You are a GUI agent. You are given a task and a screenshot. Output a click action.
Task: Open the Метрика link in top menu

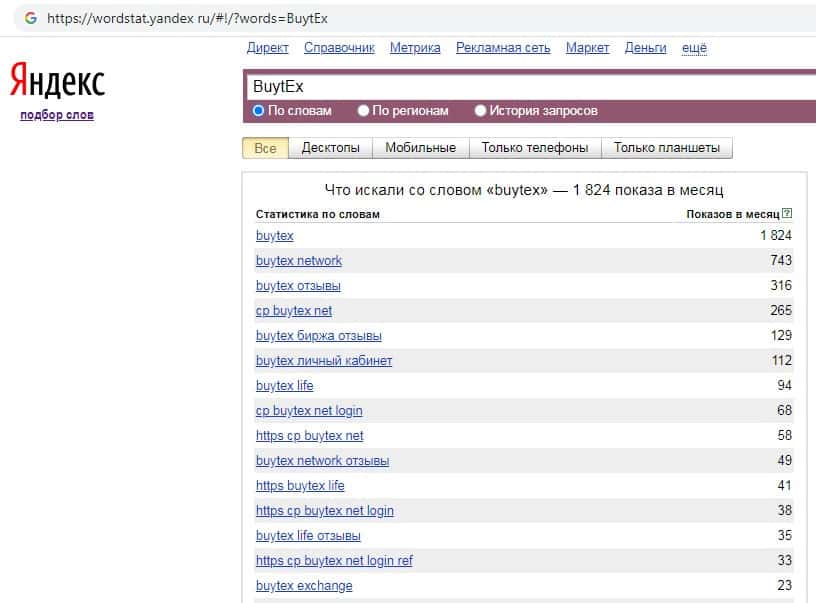414,48
